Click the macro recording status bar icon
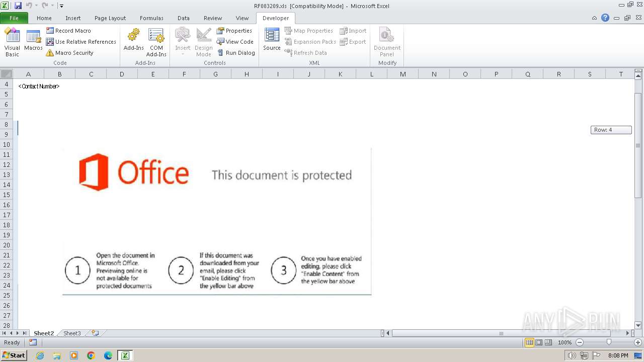 pyautogui.click(x=33, y=342)
